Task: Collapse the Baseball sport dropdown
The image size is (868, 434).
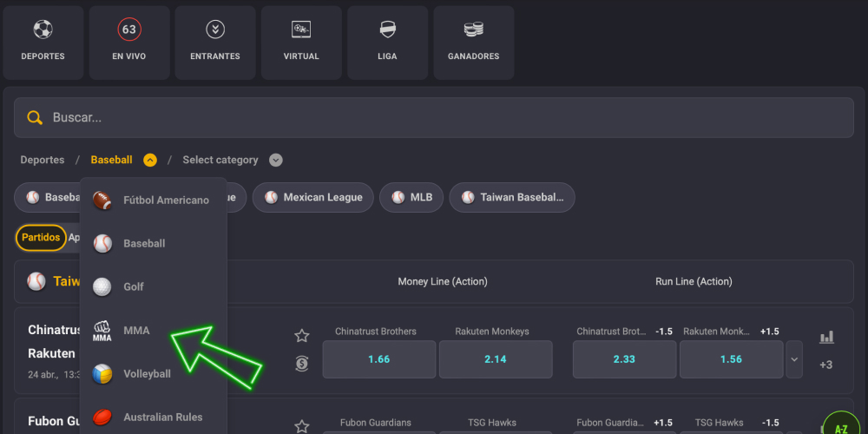Action: pos(150,160)
